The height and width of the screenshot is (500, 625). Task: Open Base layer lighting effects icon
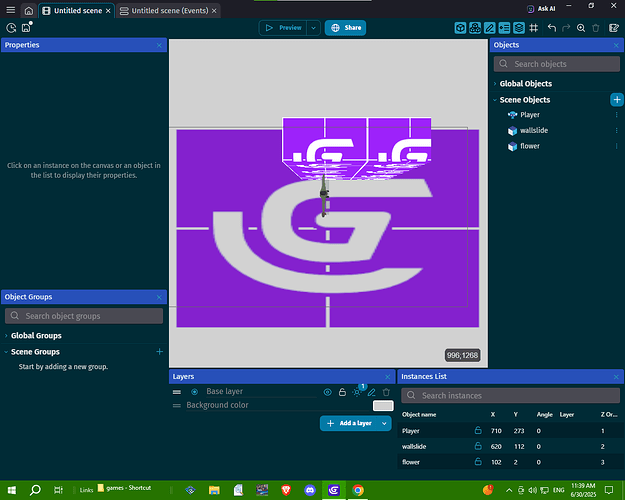[357, 392]
